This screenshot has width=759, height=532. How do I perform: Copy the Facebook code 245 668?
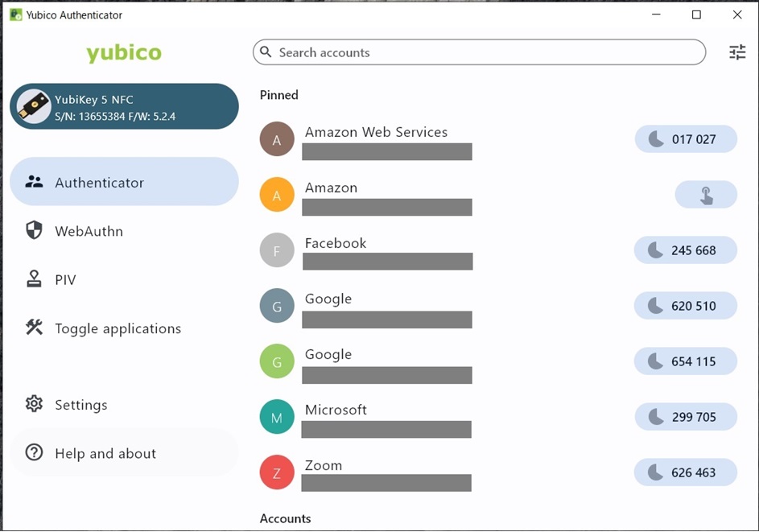[686, 250]
